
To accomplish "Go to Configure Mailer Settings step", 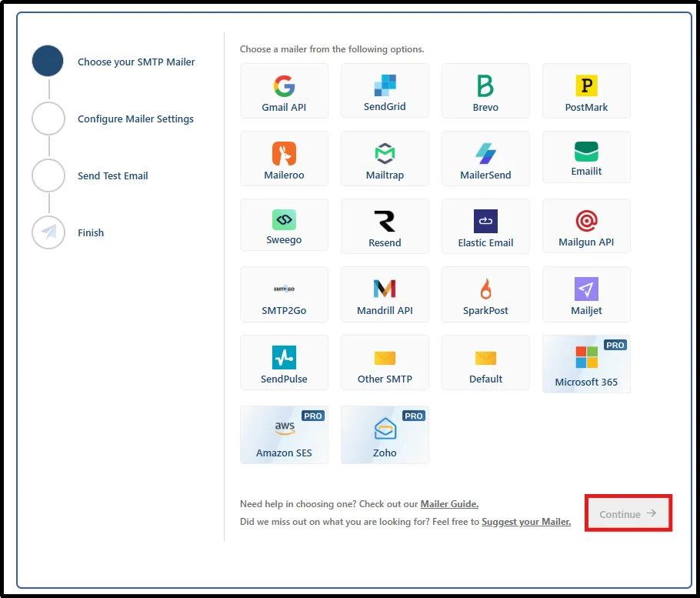I will (x=135, y=119).
